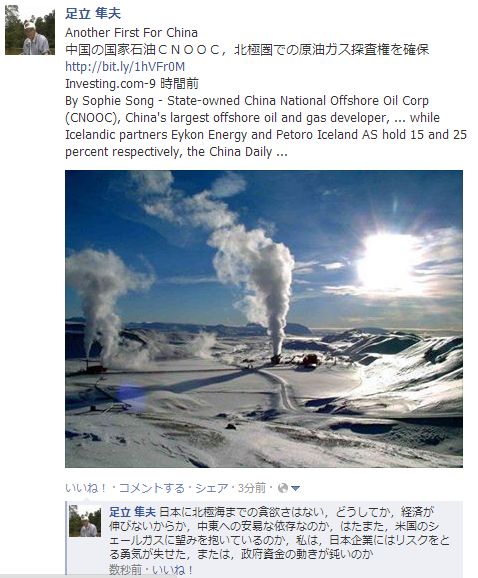Screen dimensions: 478x578
Task: Click the "Another First For China" title
Action: [131, 32]
